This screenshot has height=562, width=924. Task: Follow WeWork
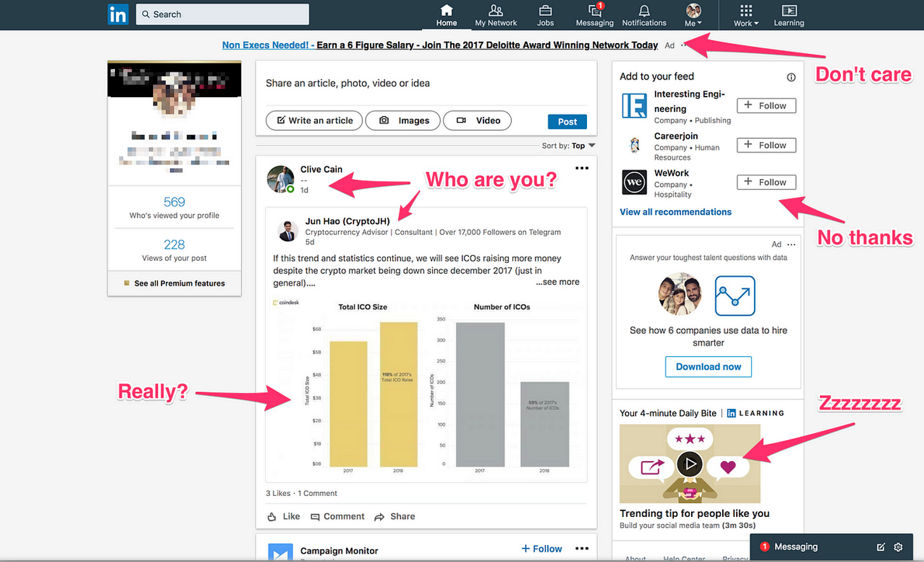766,182
